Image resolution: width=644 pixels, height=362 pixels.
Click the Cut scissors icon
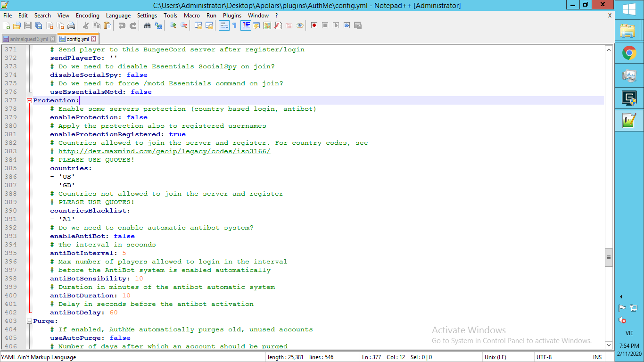click(x=86, y=25)
